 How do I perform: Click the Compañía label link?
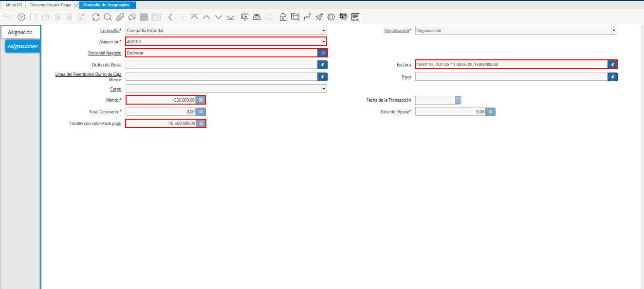click(x=110, y=30)
